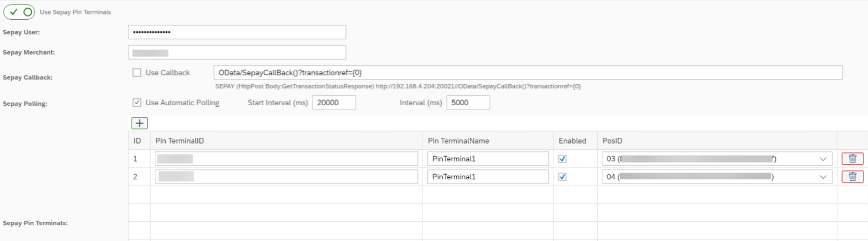Screen dimensions: 868x241
Task: Click the Sepay User password field
Action: [237, 32]
